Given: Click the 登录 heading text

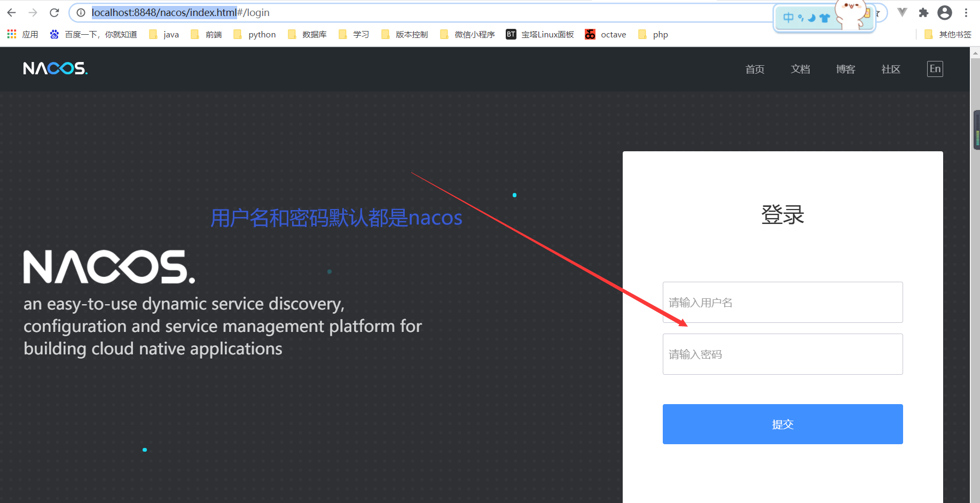Looking at the screenshot, I should pos(782,214).
